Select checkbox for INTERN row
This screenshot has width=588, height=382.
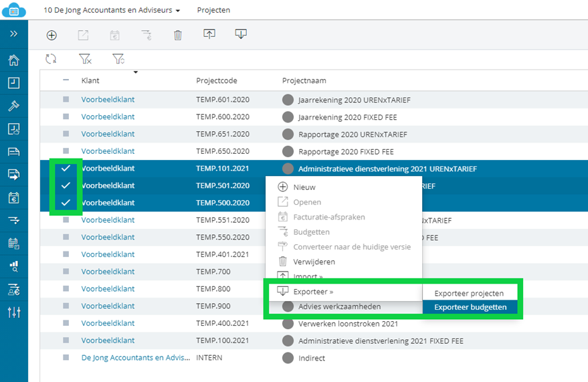point(66,358)
